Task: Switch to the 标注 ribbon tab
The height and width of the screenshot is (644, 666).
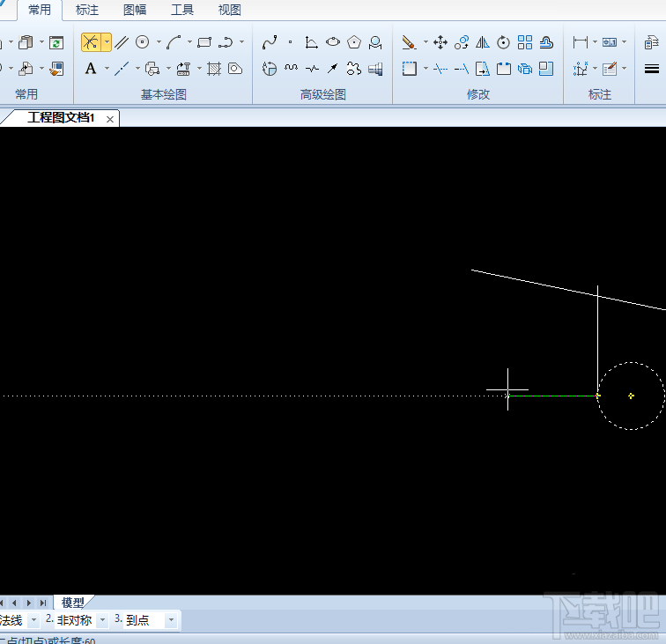Action: (x=87, y=11)
